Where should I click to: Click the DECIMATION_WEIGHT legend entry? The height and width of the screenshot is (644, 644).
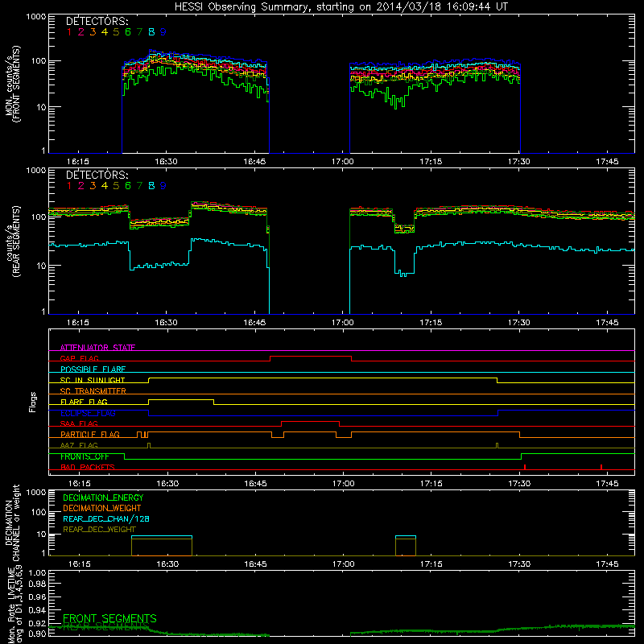(x=102, y=508)
